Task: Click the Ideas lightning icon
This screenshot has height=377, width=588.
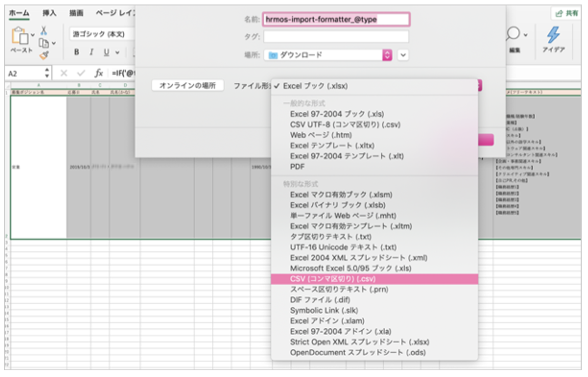Action: tap(553, 35)
